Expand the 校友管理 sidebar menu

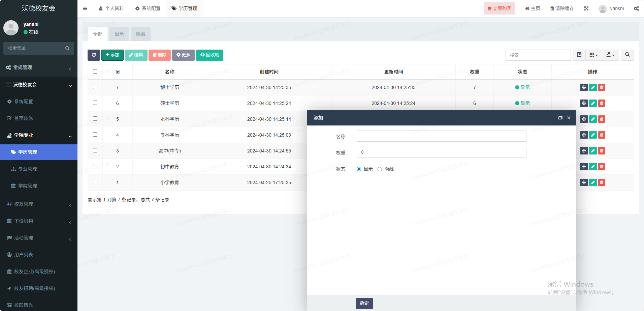[39, 204]
